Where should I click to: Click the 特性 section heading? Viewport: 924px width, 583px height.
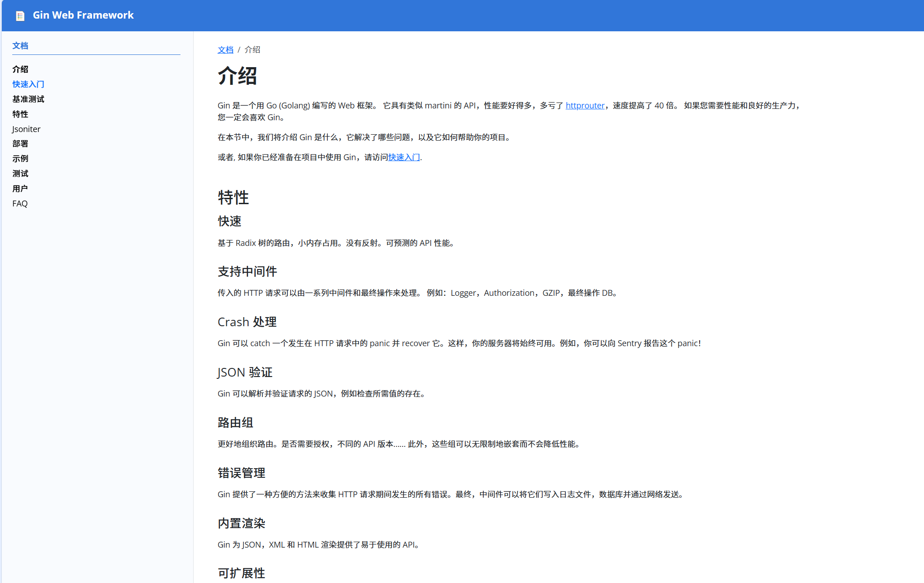233,198
